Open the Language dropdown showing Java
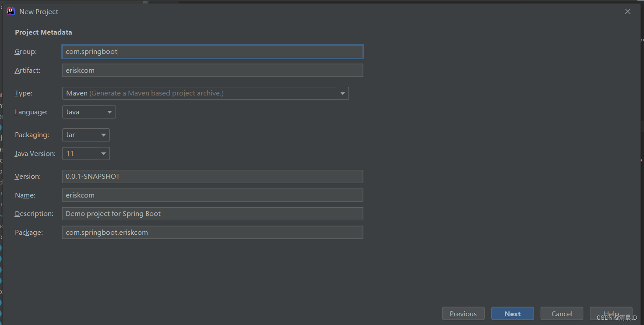This screenshot has width=644, height=325. tap(88, 112)
